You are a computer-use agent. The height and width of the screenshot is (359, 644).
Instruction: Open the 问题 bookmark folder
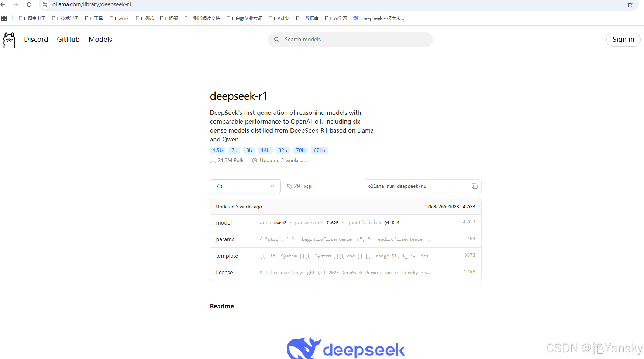pos(169,18)
